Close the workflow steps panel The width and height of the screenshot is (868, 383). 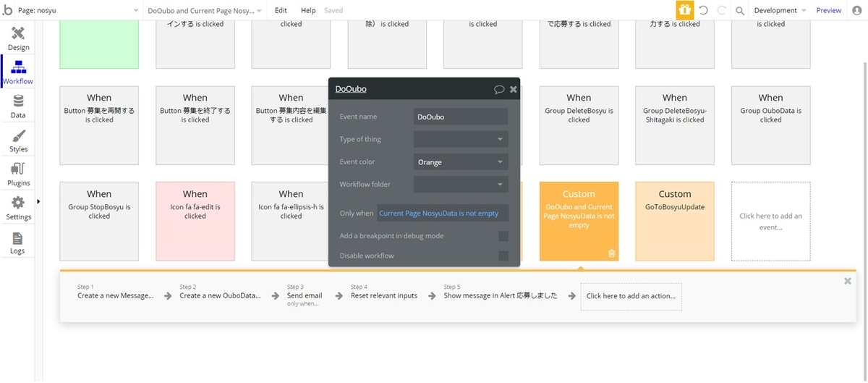848,281
